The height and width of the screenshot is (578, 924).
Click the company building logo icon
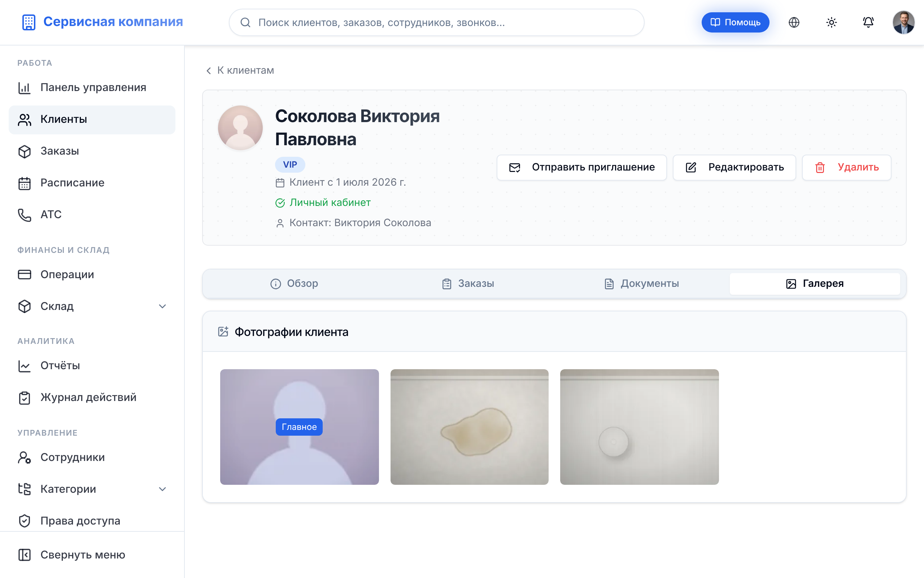tap(29, 22)
